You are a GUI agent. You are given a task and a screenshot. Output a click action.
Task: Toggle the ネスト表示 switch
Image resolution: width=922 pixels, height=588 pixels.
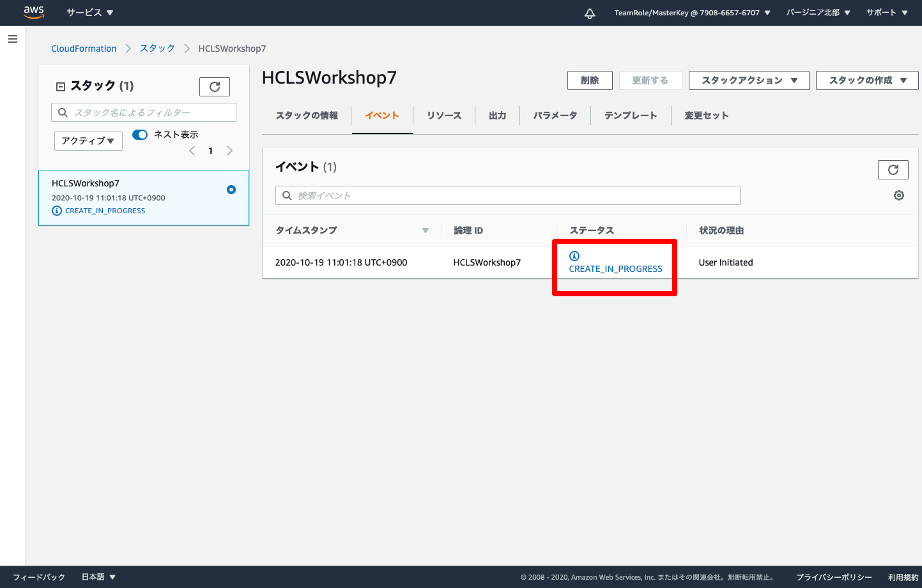140,135
